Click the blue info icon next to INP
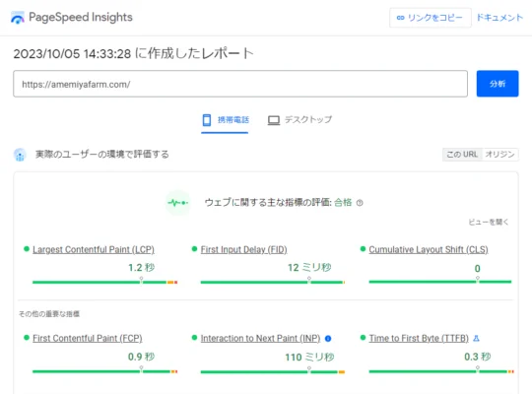Screen dimensions: 532x394 point(328,338)
